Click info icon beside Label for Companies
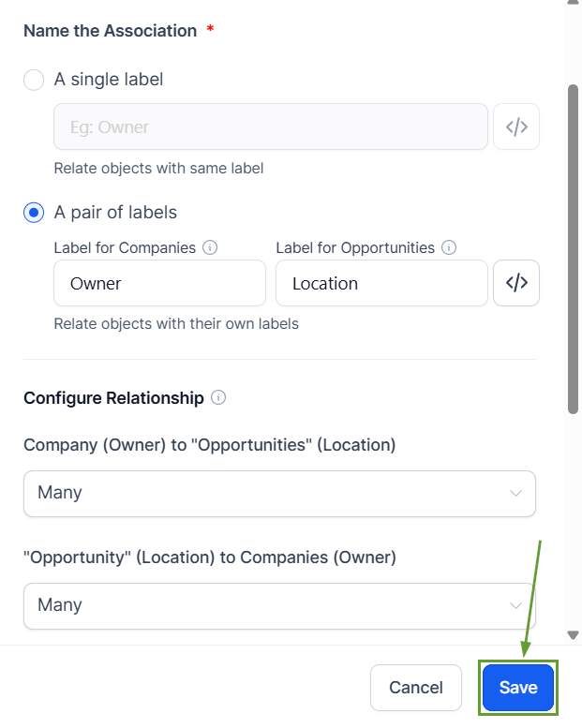 click(211, 248)
